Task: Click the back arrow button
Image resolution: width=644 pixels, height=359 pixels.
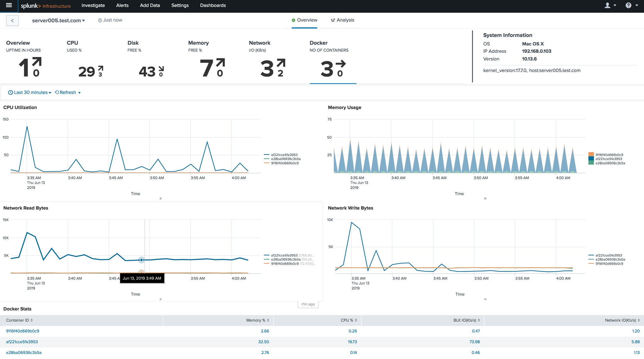Action: pos(12,20)
